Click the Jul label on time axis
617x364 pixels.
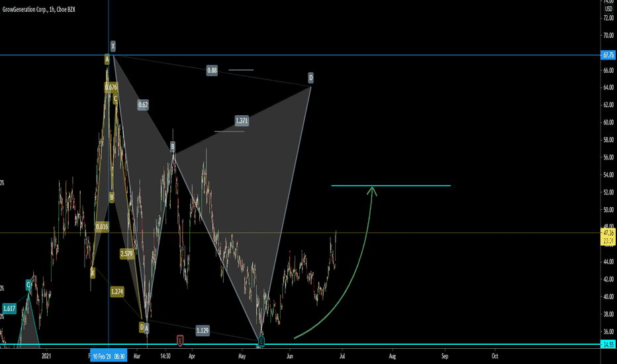tap(342, 356)
